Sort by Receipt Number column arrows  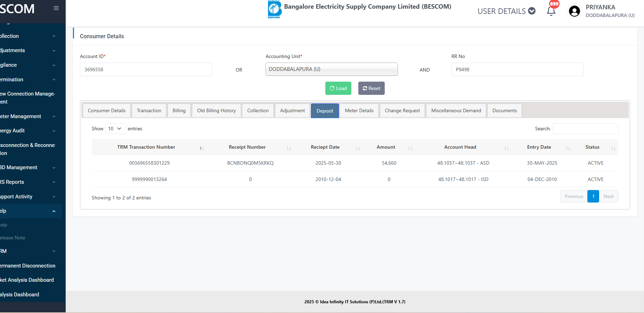tap(289, 148)
